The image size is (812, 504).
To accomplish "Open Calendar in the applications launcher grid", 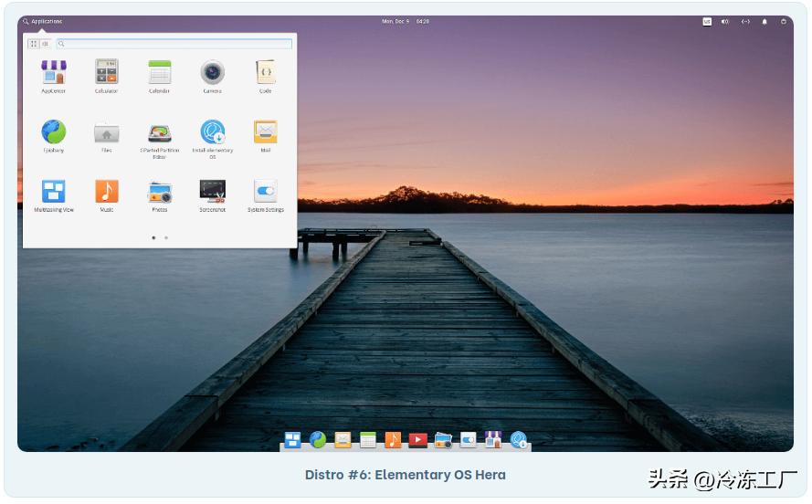I will tap(160, 76).
